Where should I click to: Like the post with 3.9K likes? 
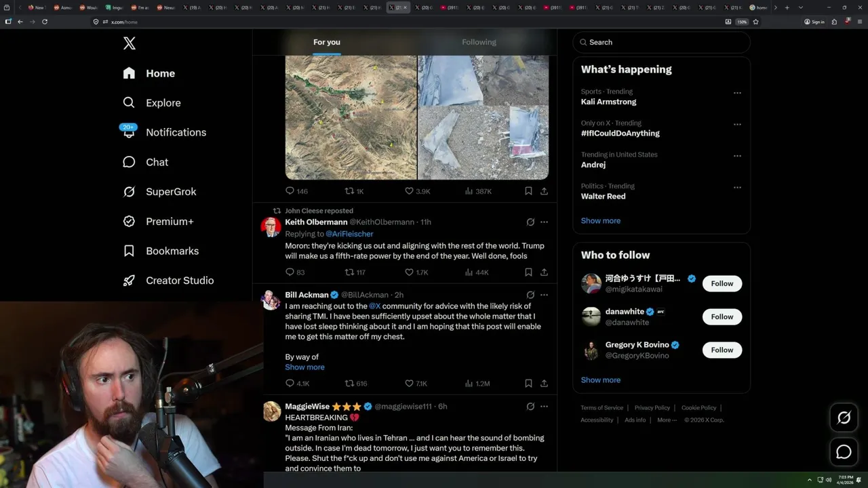pyautogui.click(x=417, y=191)
